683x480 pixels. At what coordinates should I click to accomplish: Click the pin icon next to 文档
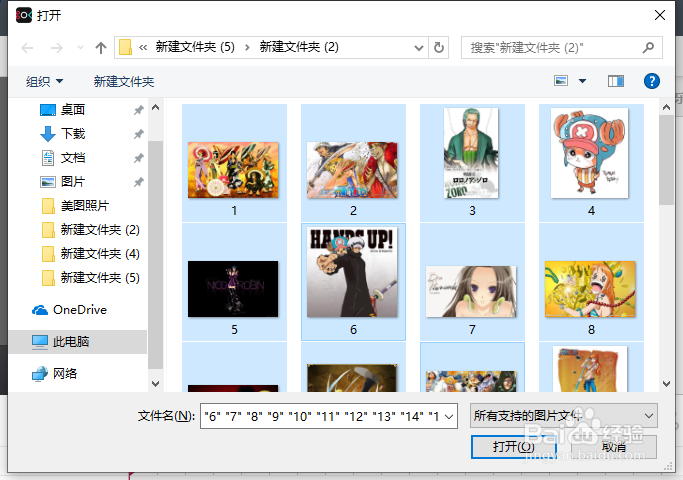coord(139,158)
